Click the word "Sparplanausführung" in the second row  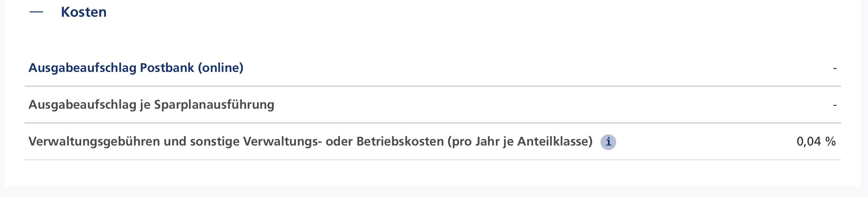(214, 105)
